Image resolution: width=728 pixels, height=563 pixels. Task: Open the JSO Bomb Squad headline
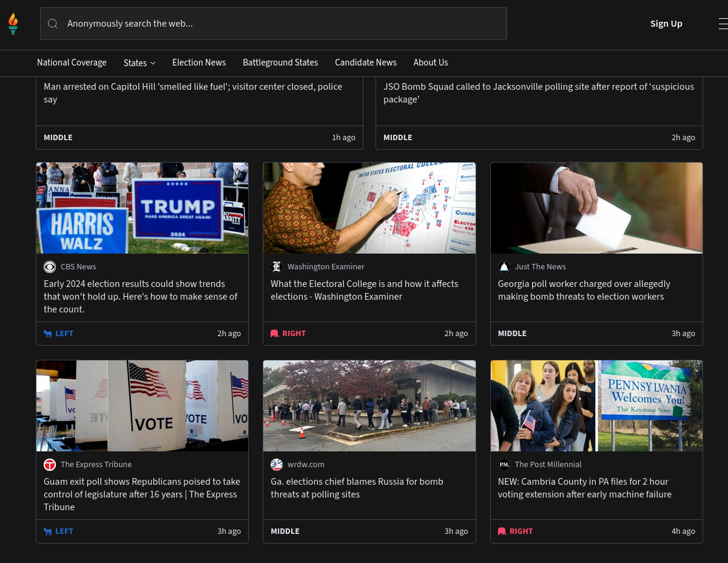[x=539, y=93]
